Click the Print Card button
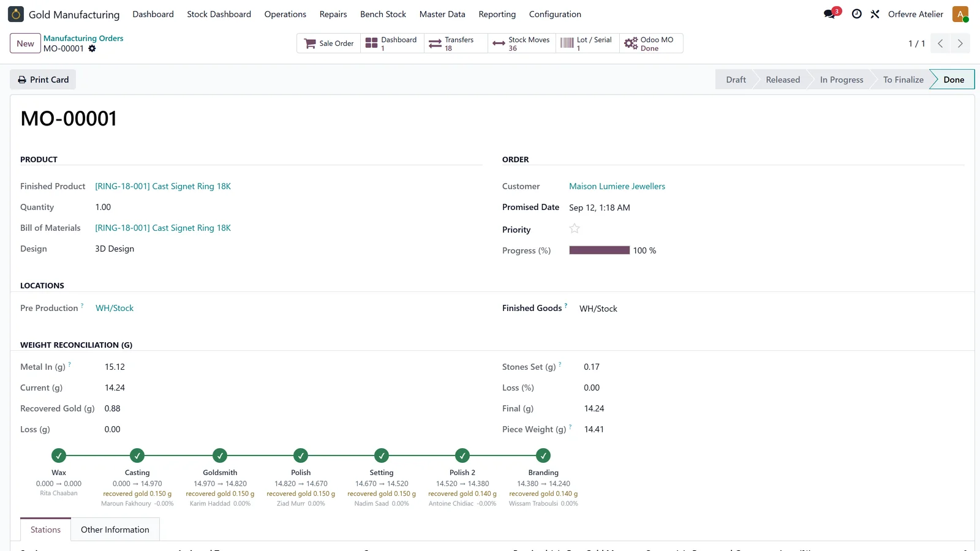Viewport: 980px width, 551px height. tap(43, 80)
